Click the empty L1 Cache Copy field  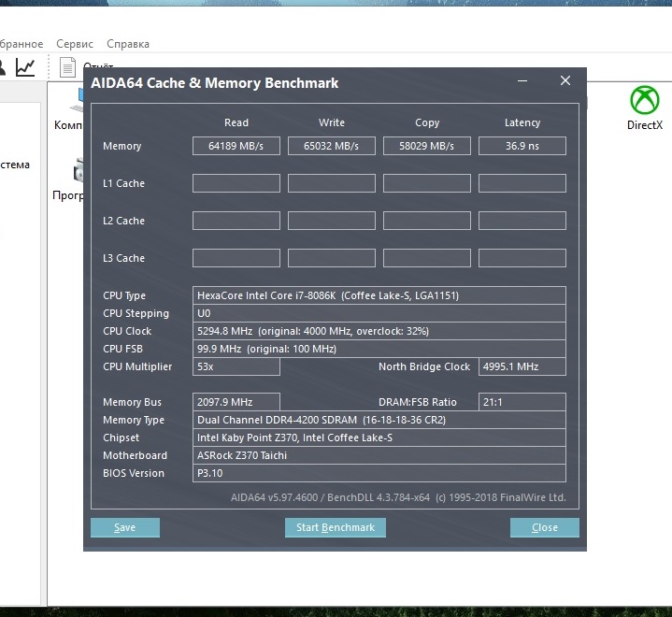pyautogui.click(x=427, y=183)
